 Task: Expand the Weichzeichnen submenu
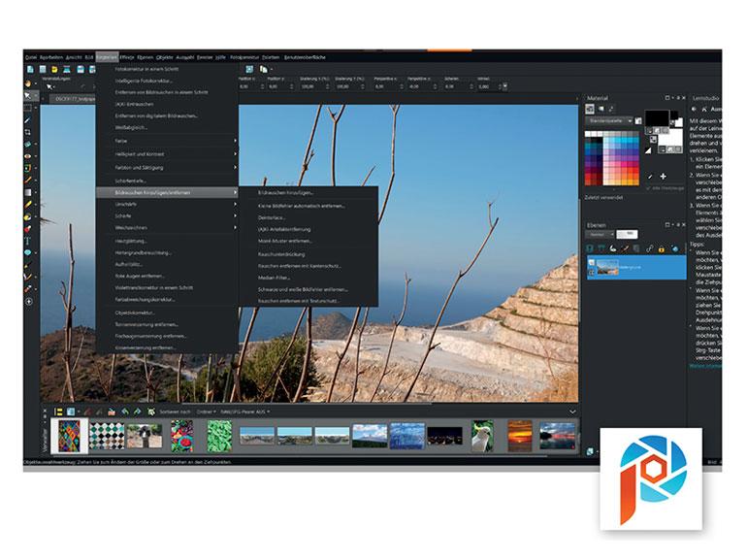pos(167,228)
